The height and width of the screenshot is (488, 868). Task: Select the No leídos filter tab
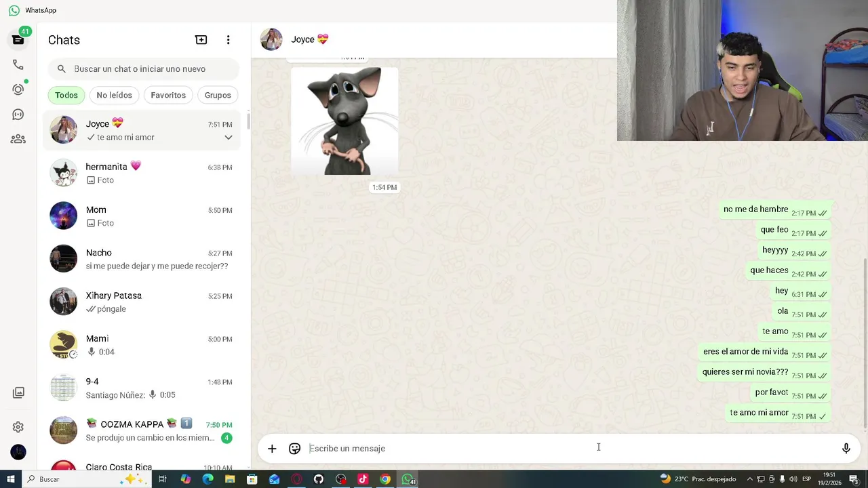point(114,95)
